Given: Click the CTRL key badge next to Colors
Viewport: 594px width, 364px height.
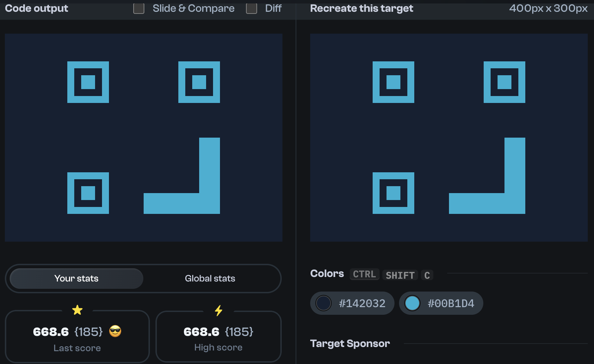Looking at the screenshot, I should (x=364, y=274).
